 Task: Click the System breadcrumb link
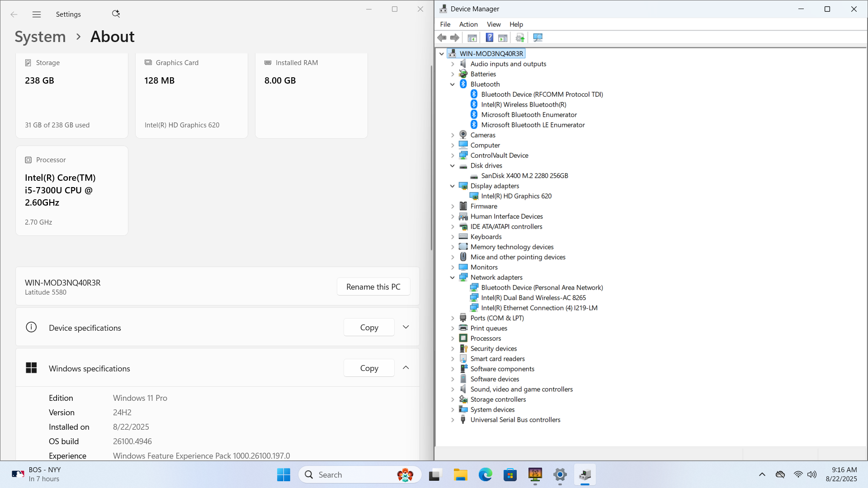[x=40, y=37]
